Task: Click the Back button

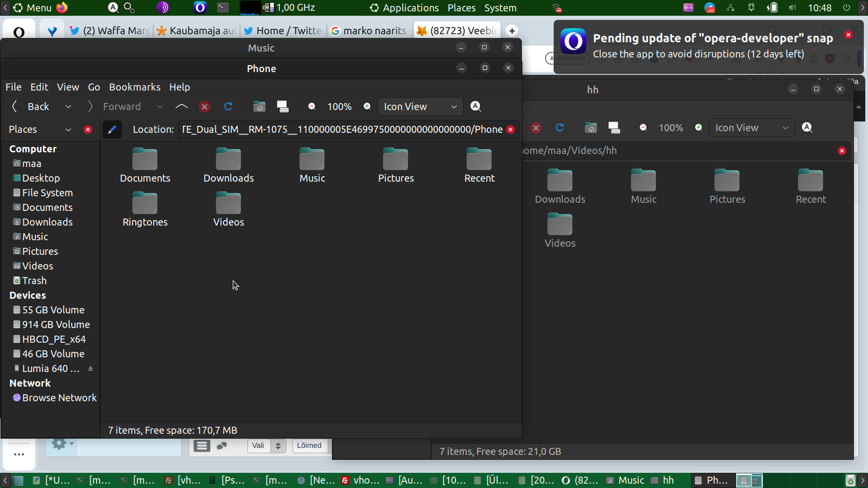Action: tap(31, 107)
